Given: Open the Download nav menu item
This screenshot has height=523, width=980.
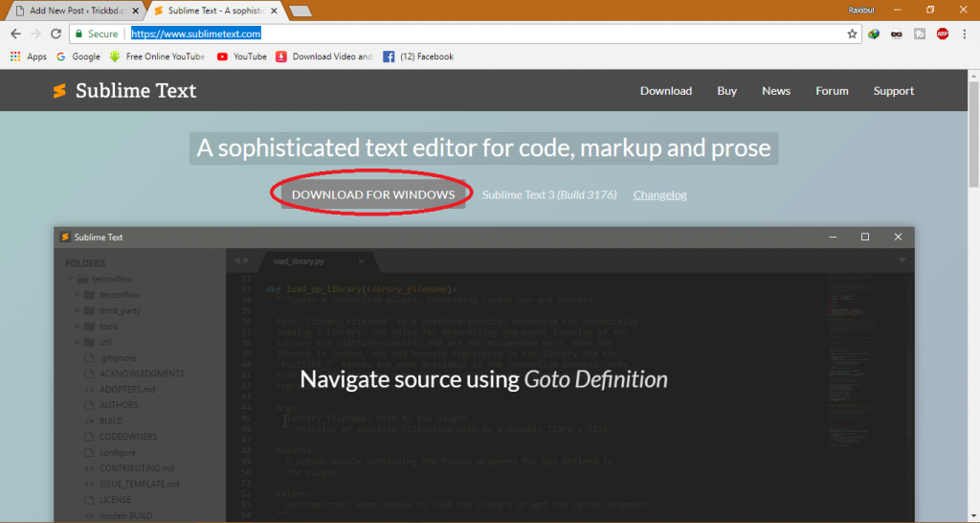Looking at the screenshot, I should click(666, 91).
